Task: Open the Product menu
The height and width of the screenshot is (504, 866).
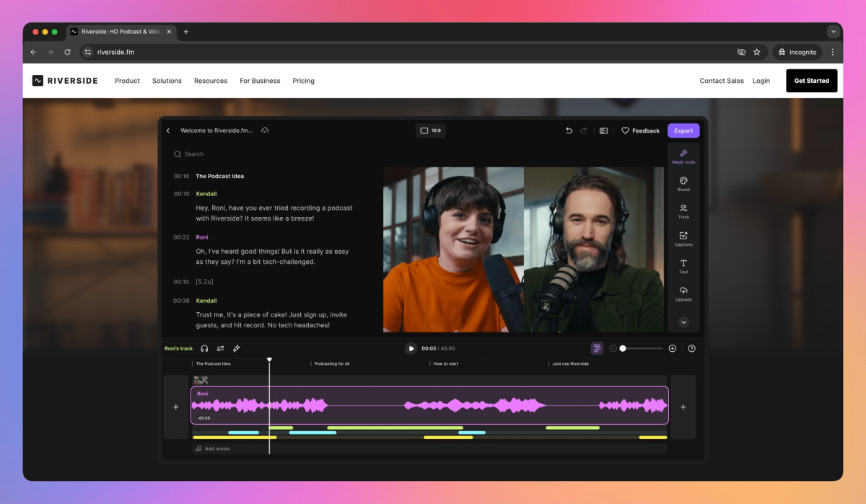Action: 127,81
